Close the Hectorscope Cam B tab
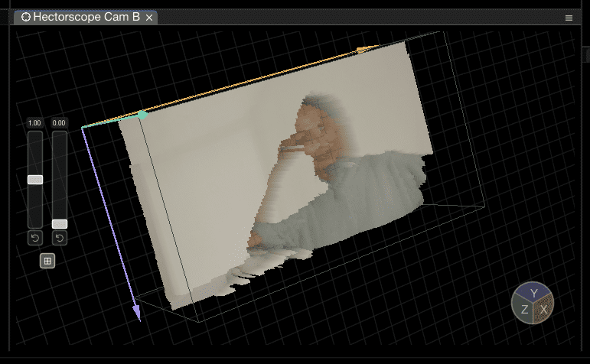The height and width of the screenshot is (364, 590). [149, 18]
